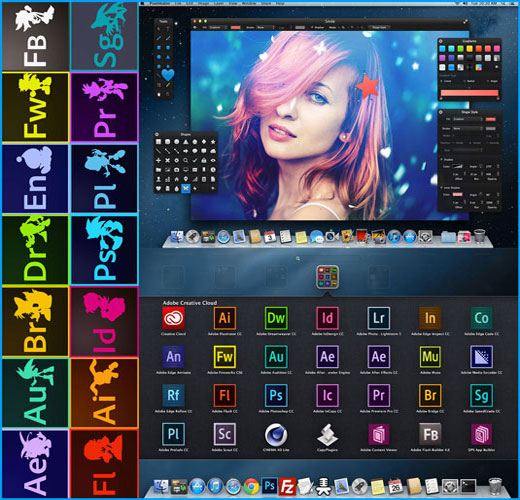The height and width of the screenshot is (500, 520).
Task: Open the Adobe folder icon in Launchpad
Action: (327, 277)
